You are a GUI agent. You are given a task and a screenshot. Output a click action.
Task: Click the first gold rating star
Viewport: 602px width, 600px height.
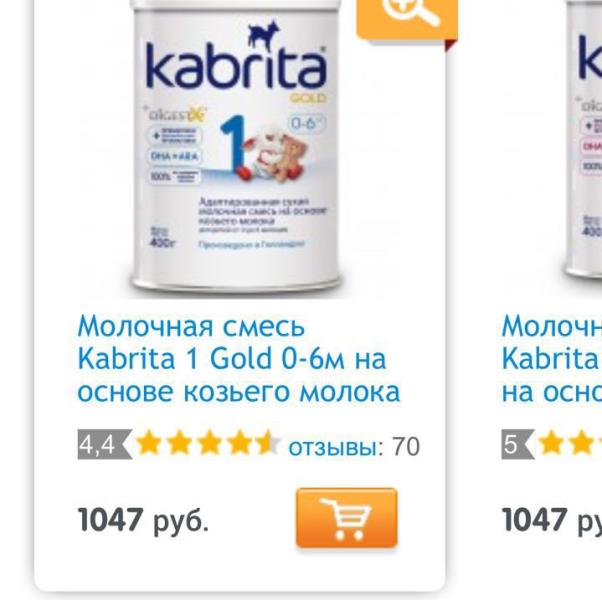148,443
